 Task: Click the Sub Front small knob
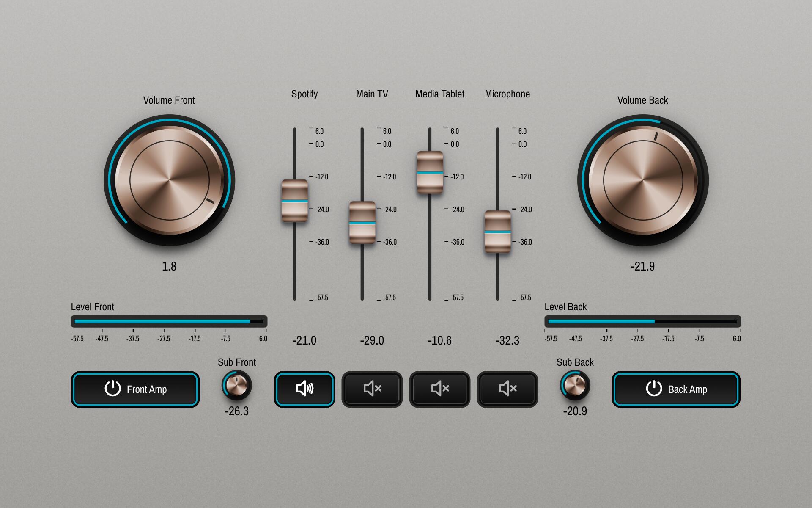tap(236, 385)
